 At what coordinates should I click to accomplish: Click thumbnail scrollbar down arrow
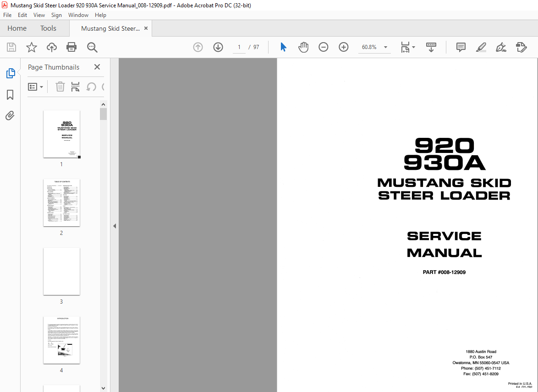click(x=103, y=388)
